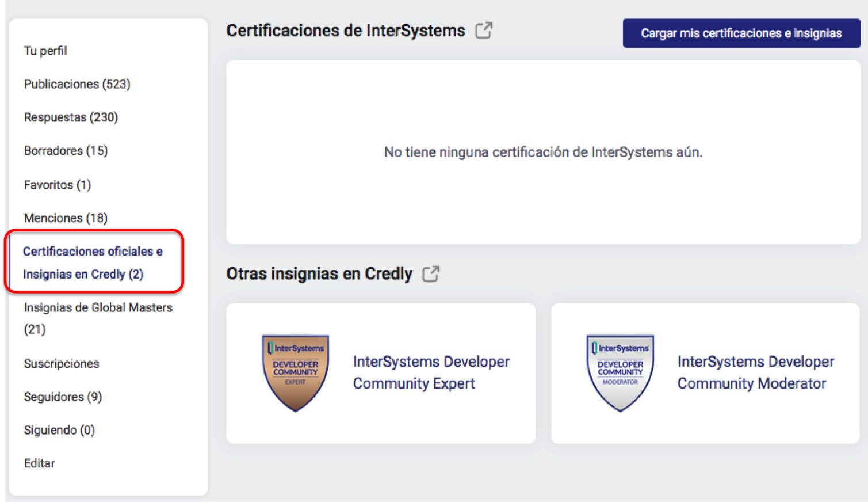Screen dimensions: 868x502
Task: View Favoritos (1) list
Action: [x=58, y=185]
